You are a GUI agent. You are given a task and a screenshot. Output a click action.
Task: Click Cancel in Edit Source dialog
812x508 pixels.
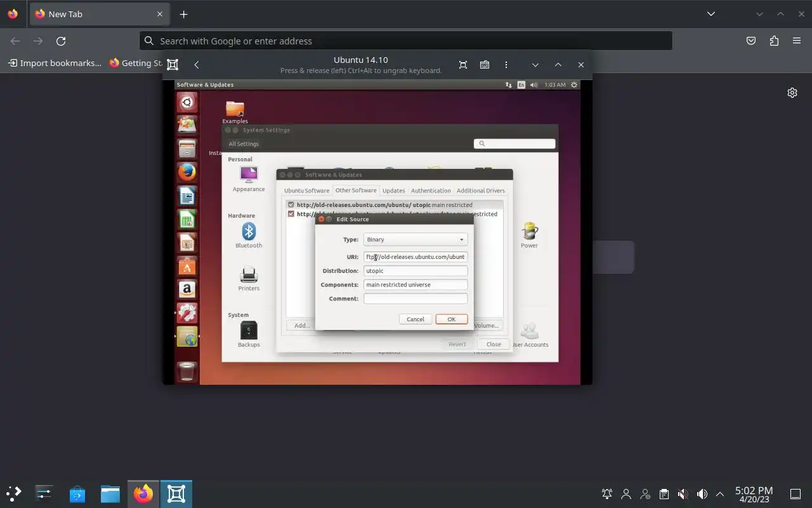point(416,319)
